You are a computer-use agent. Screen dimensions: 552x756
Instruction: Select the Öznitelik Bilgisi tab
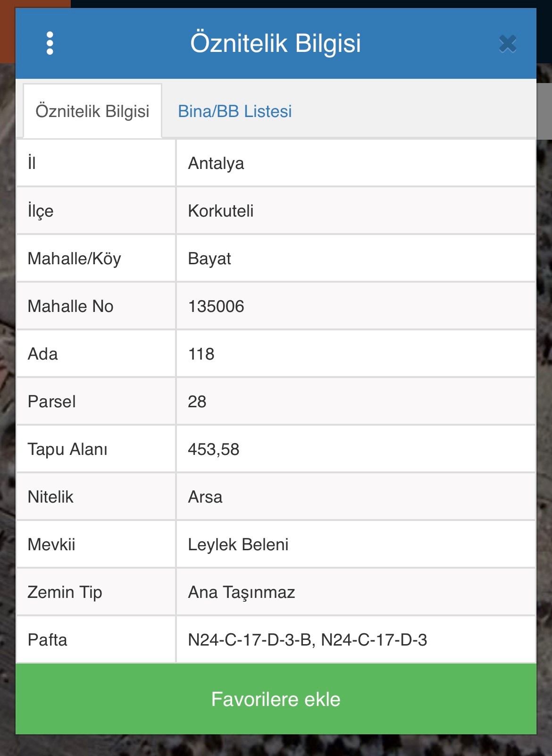pos(92,111)
